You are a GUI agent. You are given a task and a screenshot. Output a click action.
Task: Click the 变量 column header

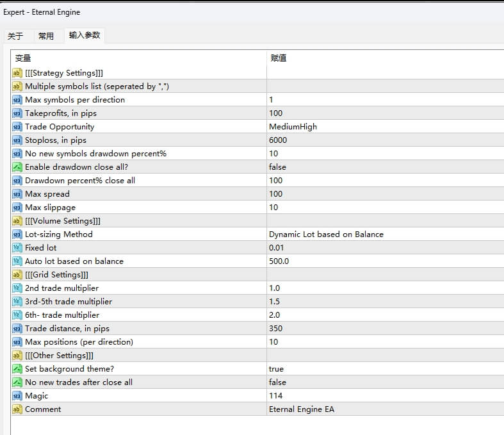[x=23, y=58]
